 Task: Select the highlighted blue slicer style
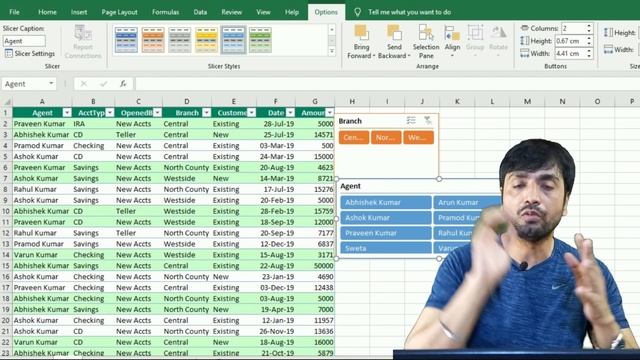click(x=233, y=40)
